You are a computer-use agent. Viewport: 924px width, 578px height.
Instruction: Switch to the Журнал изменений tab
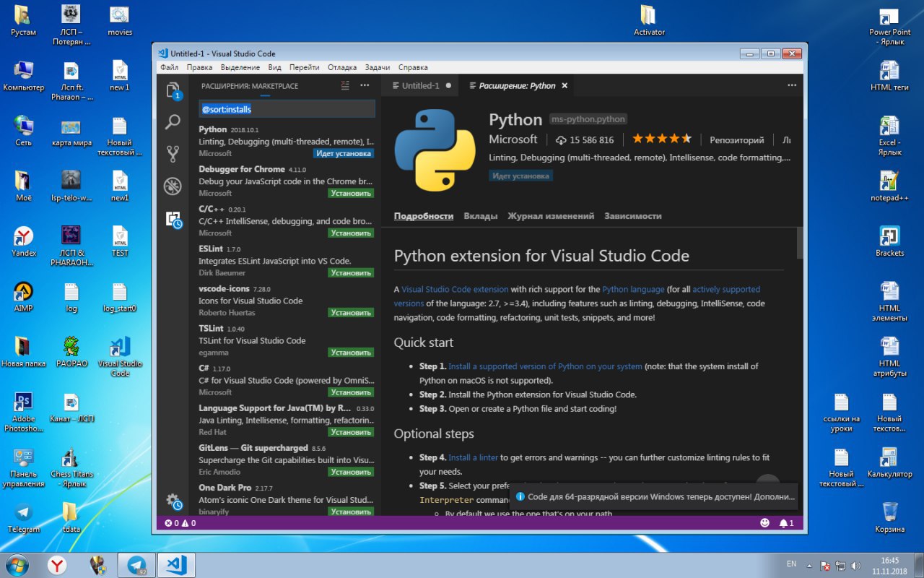click(x=551, y=216)
